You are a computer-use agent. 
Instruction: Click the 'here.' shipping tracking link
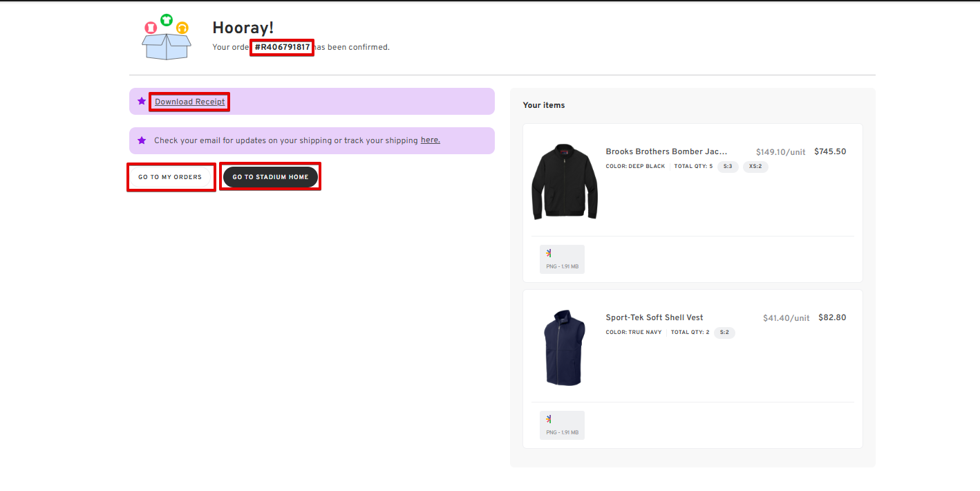pyautogui.click(x=430, y=140)
